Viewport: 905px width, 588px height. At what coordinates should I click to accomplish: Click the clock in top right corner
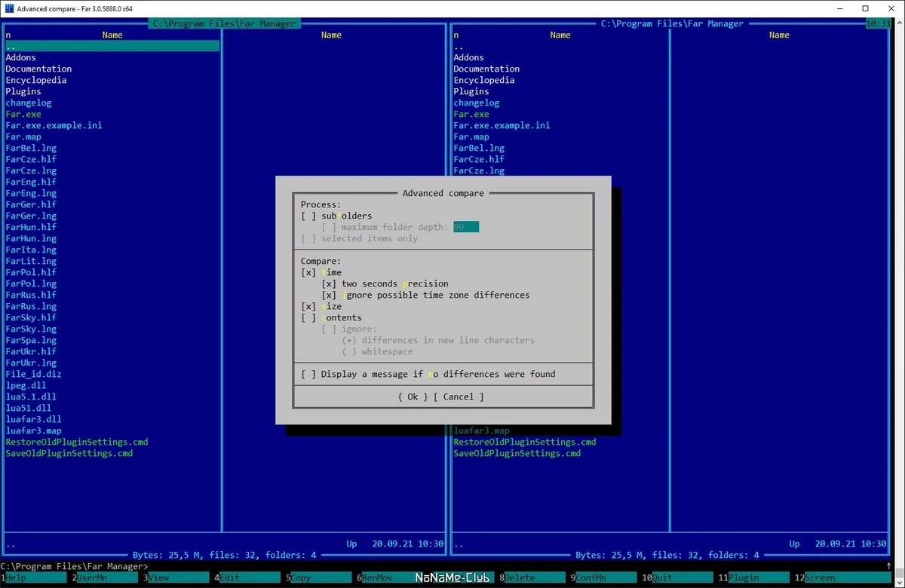[x=879, y=23]
